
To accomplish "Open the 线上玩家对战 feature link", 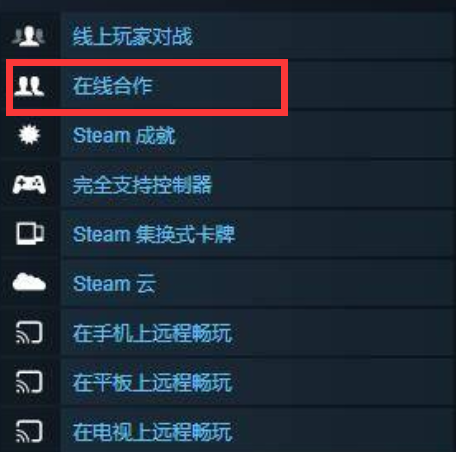I will point(133,36).
